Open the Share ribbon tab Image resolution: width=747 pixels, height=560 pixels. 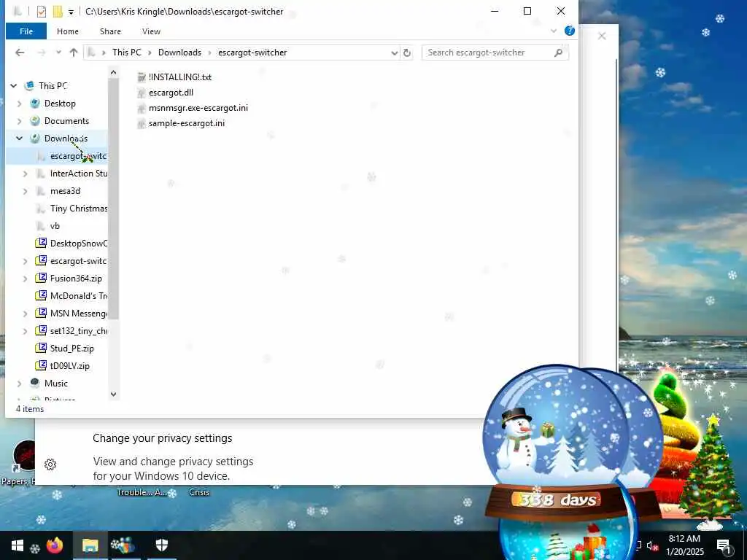(110, 31)
